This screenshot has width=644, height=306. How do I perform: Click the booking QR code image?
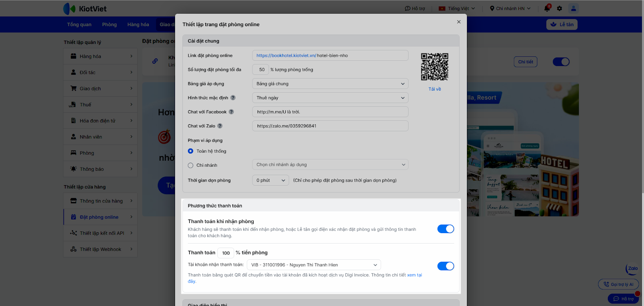click(435, 67)
